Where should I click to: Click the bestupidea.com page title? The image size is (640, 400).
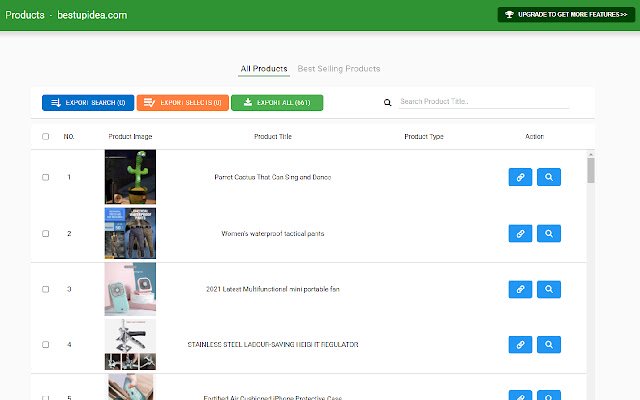(92, 15)
